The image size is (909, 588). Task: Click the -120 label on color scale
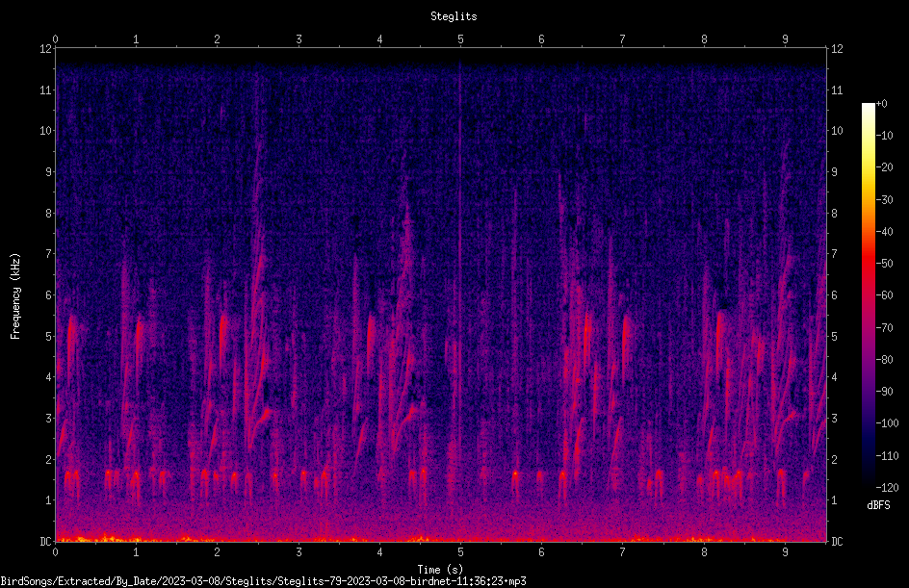coord(887,487)
